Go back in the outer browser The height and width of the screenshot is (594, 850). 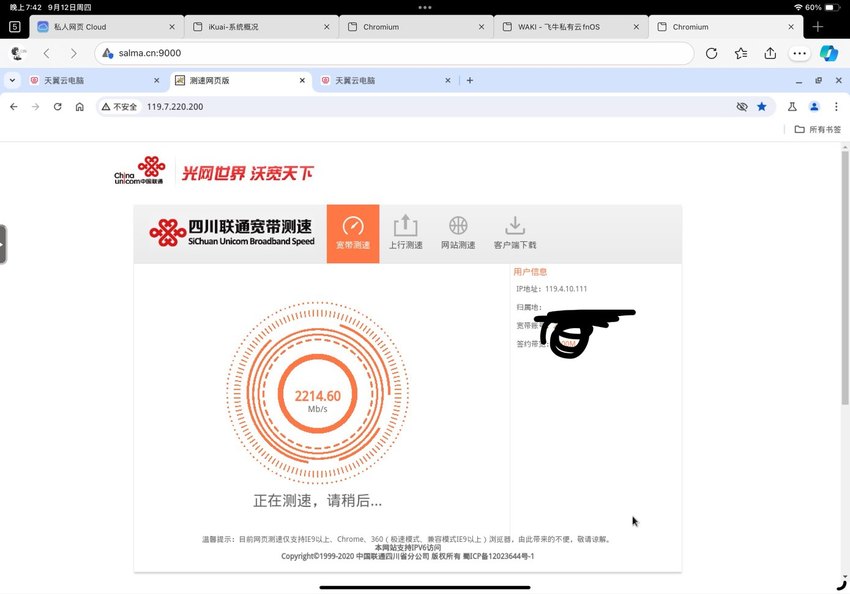click(47, 53)
